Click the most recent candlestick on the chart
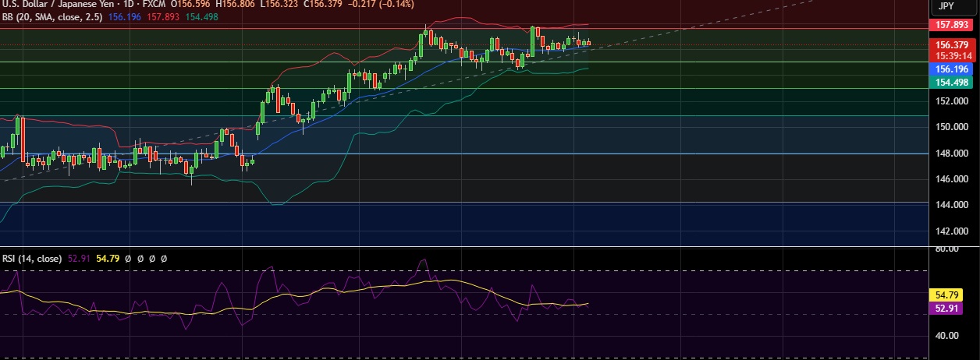980x360 pixels. (588, 43)
